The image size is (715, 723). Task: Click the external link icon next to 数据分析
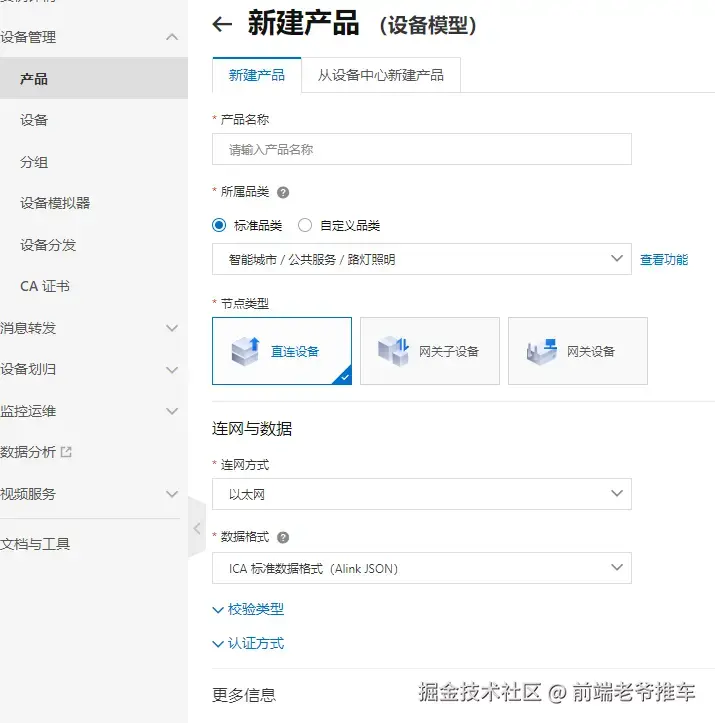tap(66, 452)
